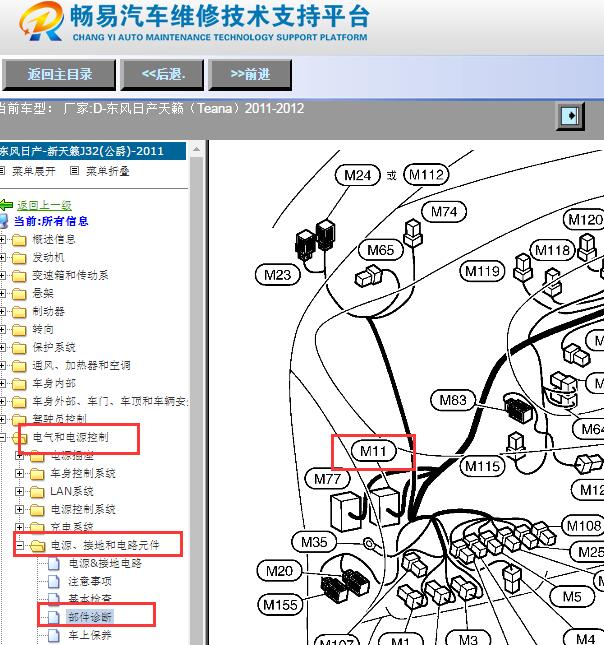Click the M74 connector label in diagram
Viewport: 604px width, 645px height.
444,212
